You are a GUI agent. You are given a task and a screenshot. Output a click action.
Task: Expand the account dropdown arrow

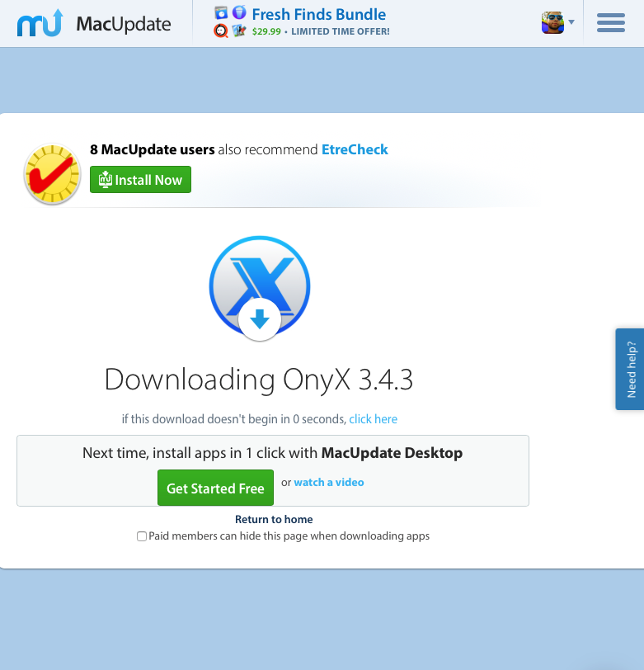[x=571, y=21]
